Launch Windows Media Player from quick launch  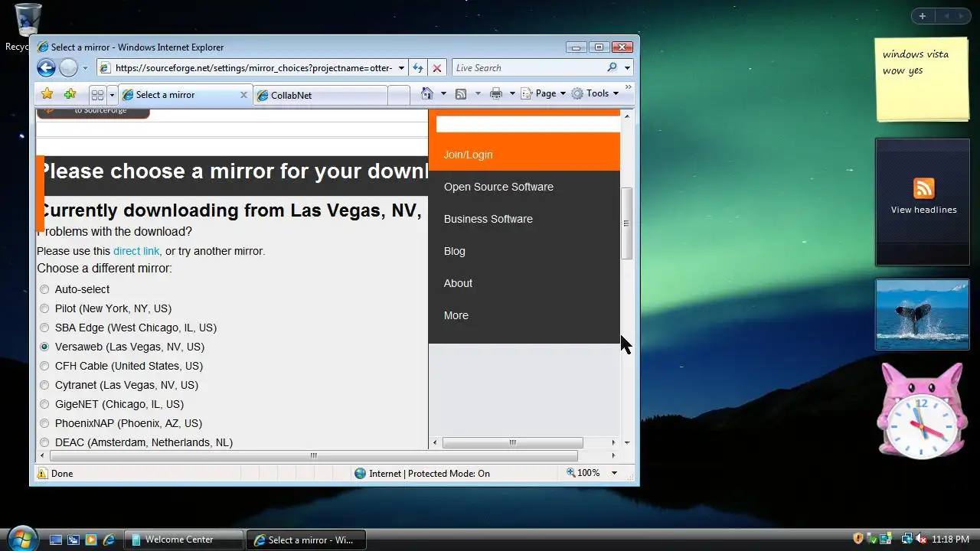click(91, 540)
